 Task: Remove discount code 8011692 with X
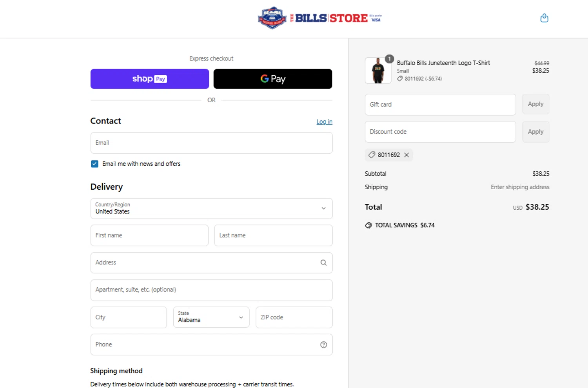(x=407, y=155)
